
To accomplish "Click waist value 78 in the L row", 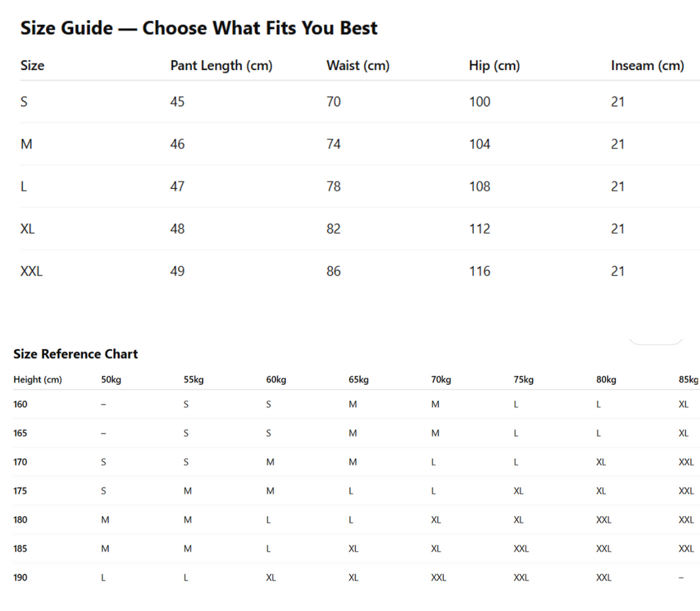I will click(x=333, y=186).
